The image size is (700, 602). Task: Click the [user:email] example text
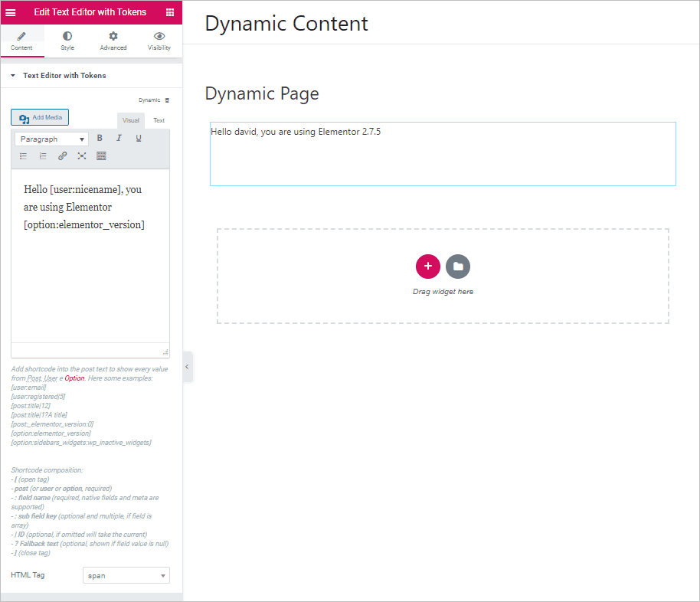coord(28,388)
